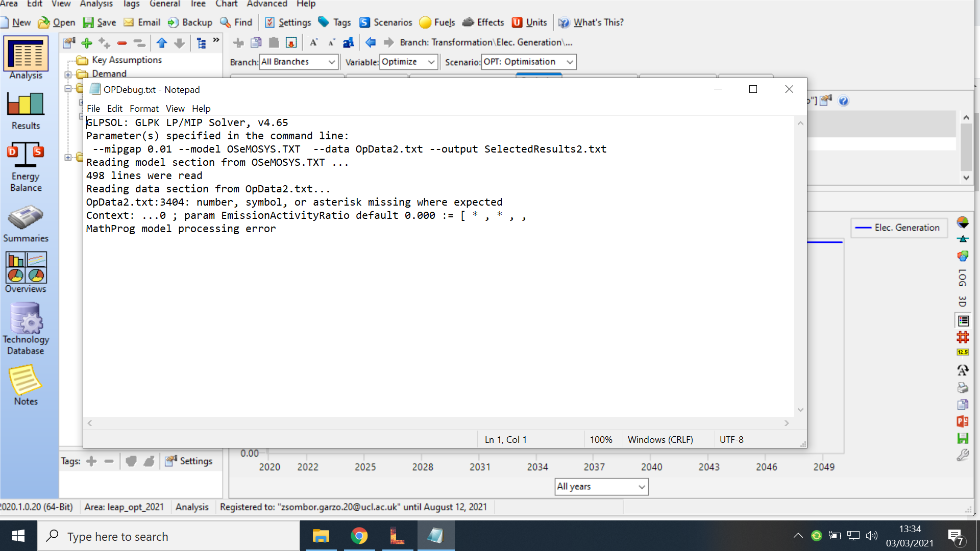Open the Technology Database view
This screenshot has width=980, height=551.
[26, 329]
